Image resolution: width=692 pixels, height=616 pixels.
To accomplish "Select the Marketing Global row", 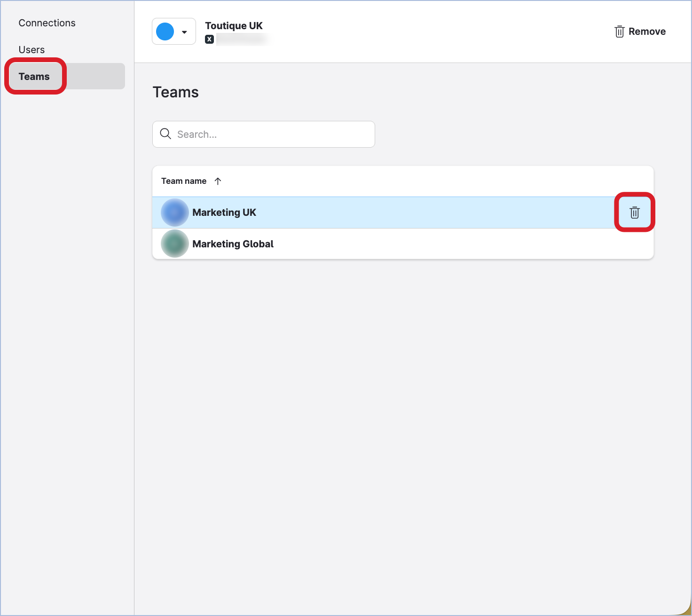I will tap(329, 244).
